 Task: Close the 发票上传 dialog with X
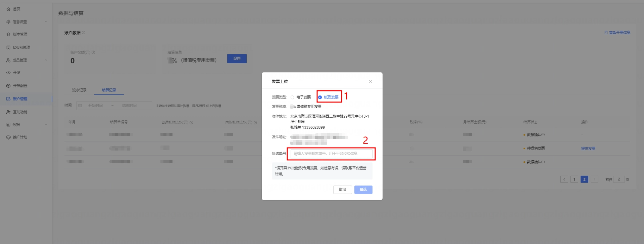click(370, 81)
